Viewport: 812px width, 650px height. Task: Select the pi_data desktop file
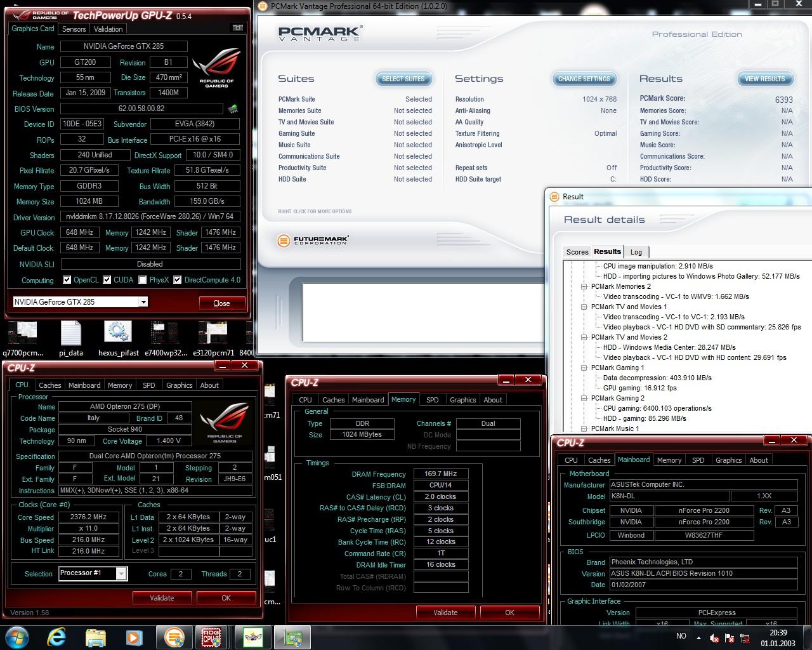coord(71,339)
